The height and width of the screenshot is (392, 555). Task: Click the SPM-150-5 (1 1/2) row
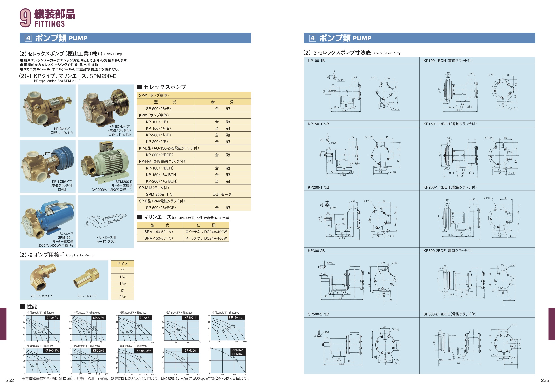[x=183, y=238]
